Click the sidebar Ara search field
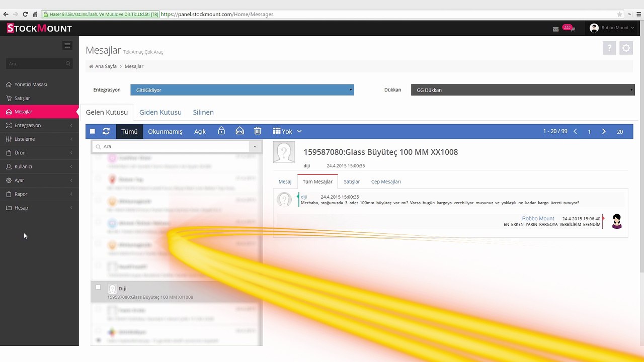The height and width of the screenshot is (362, 644). click(x=39, y=64)
